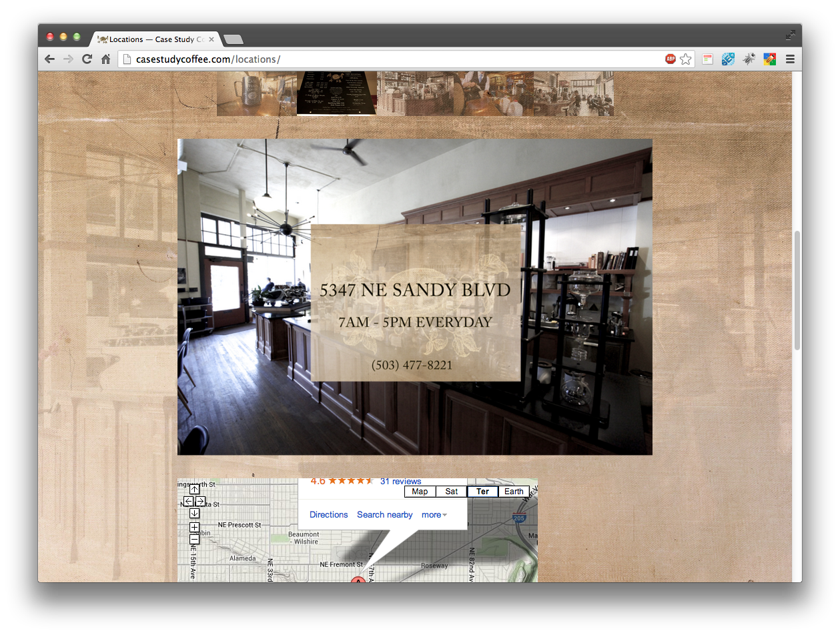Viewport: 840px width, 635px height.
Task: Enter fullscreen with the window corner arrows
Action: pos(791,35)
